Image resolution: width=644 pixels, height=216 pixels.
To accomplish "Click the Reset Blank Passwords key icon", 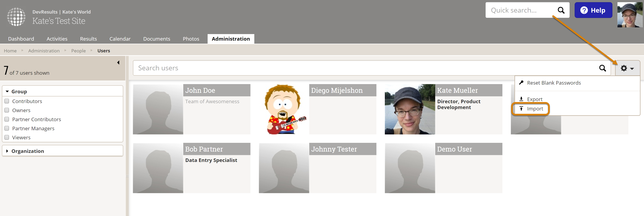I will point(521,83).
